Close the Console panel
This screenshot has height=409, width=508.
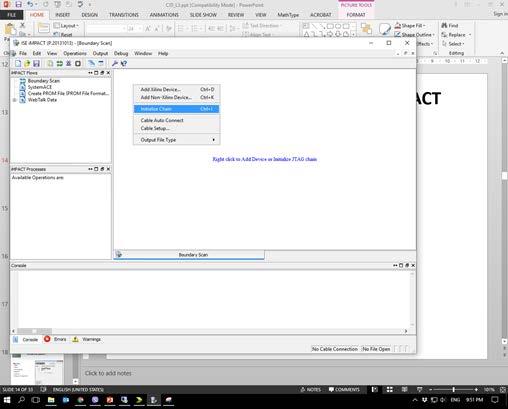click(x=413, y=265)
